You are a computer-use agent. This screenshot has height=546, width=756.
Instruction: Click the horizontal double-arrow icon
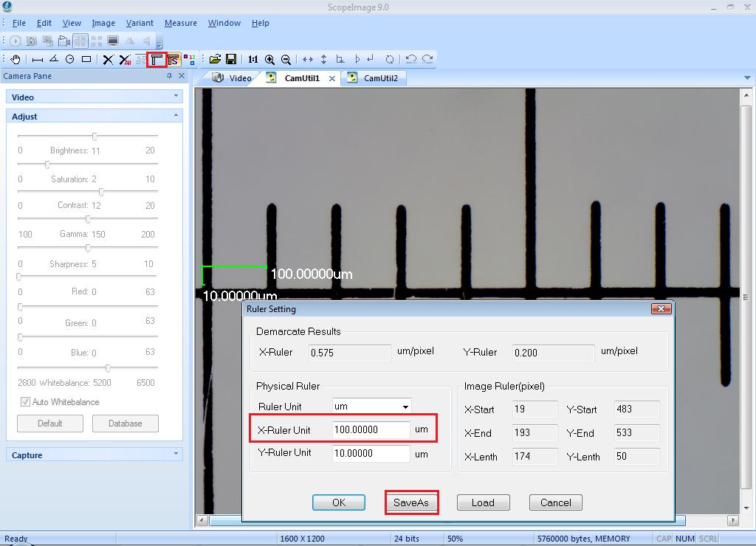click(x=308, y=59)
